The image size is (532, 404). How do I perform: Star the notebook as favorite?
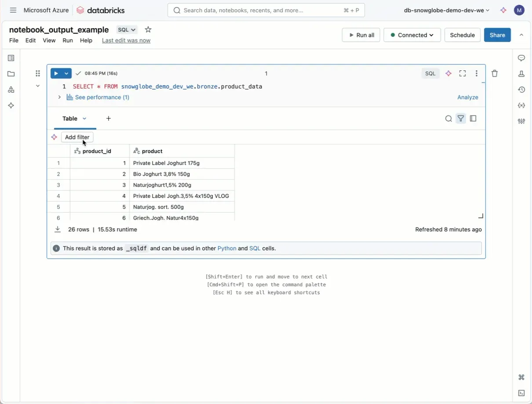148,29
